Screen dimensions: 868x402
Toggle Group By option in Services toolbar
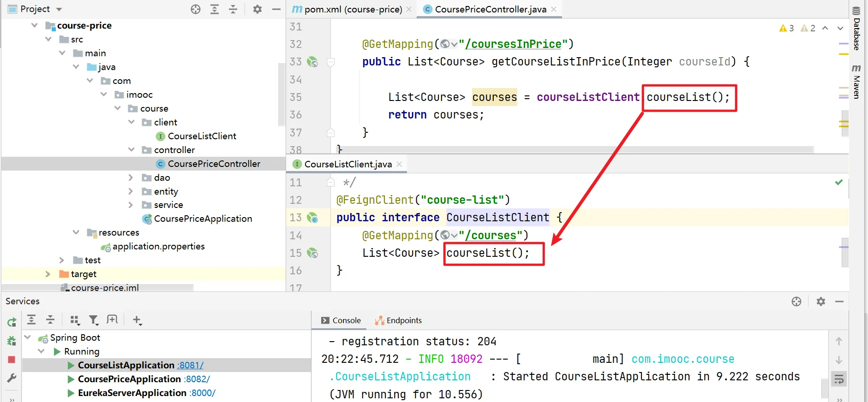(x=75, y=320)
